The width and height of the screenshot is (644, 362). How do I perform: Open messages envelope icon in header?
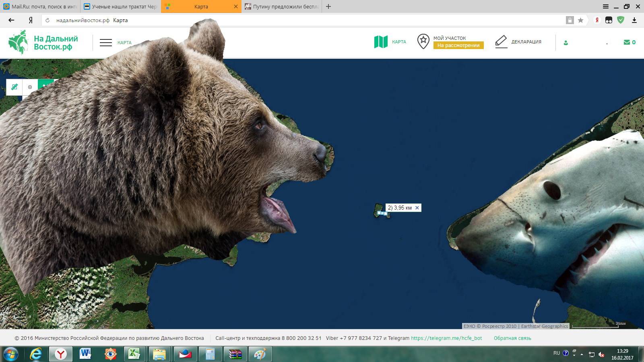click(x=627, y=42)
